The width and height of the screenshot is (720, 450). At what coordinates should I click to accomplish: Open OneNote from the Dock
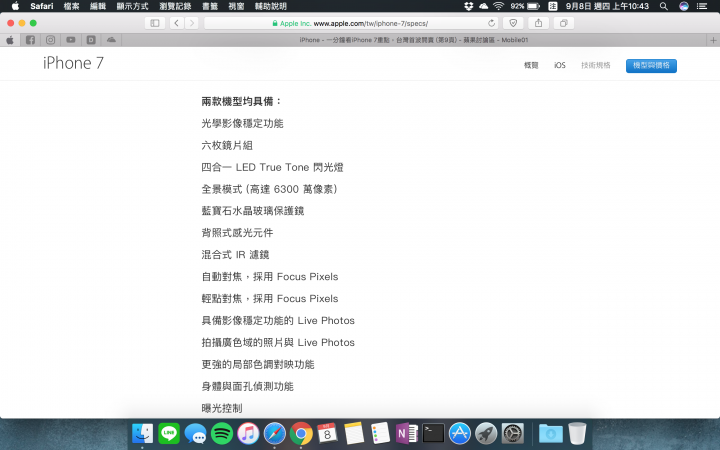[x=407, y=433]
